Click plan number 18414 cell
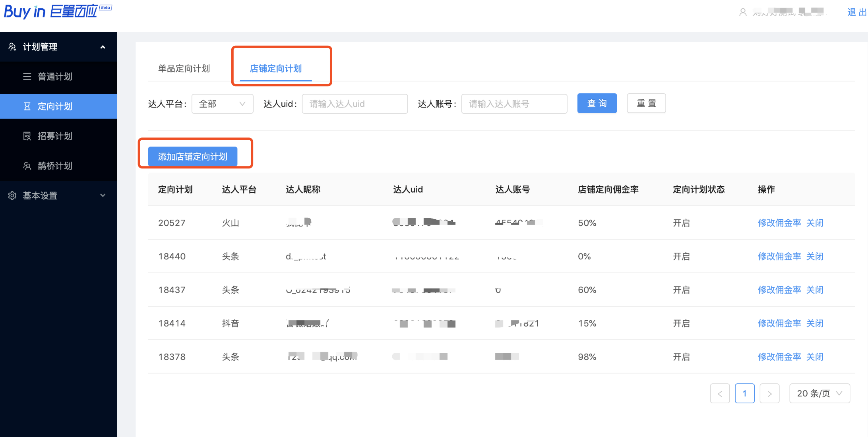This screenshot has width=868, height=437. 172,323
